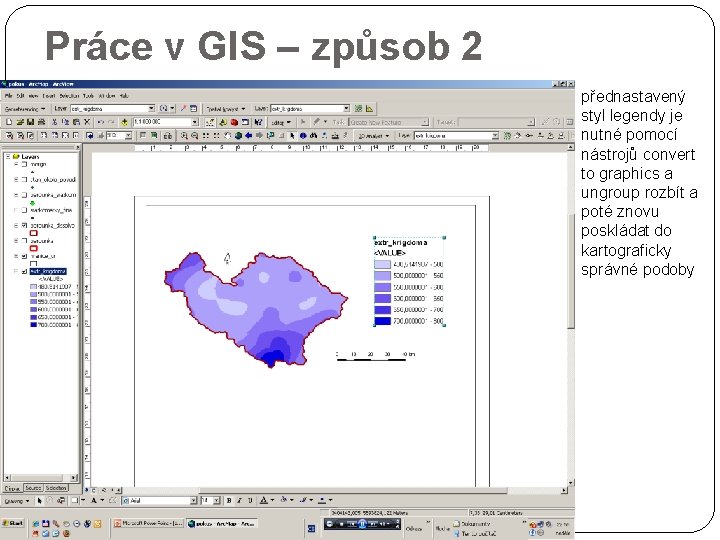Click the font color A icon

click(x=264, y=501)
